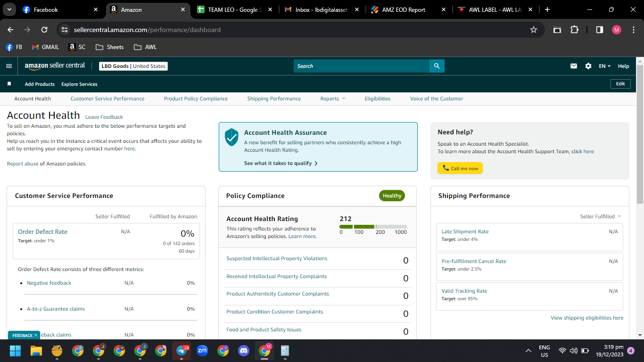Click the Account Health Rating progress bar
The width and height of the screenshot is (644, 362).
point(373,227)
